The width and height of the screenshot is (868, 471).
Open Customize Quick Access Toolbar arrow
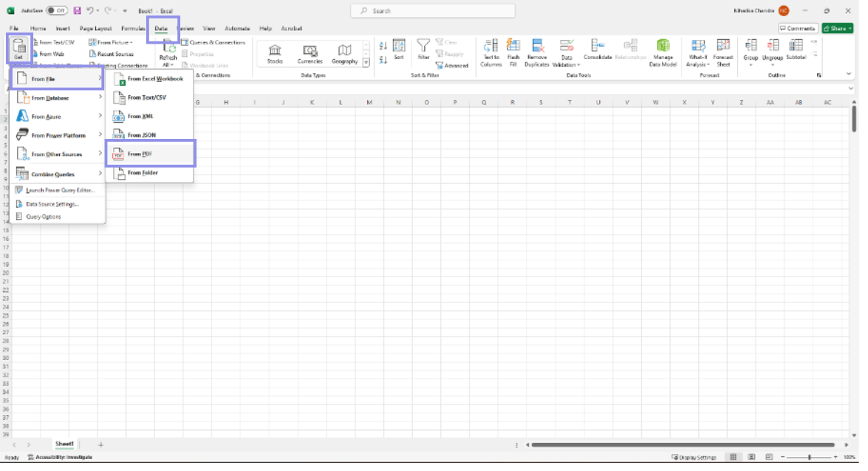(x=126, y=11)
